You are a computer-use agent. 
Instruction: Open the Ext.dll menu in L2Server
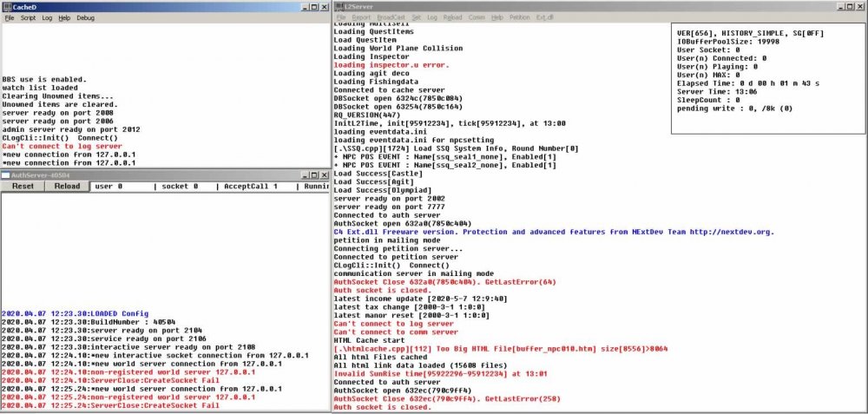545,17
